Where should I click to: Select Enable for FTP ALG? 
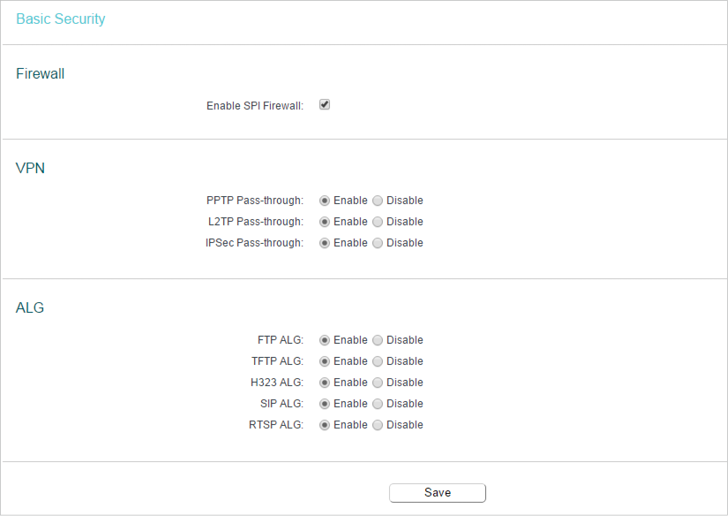click(x=325, y=340)
